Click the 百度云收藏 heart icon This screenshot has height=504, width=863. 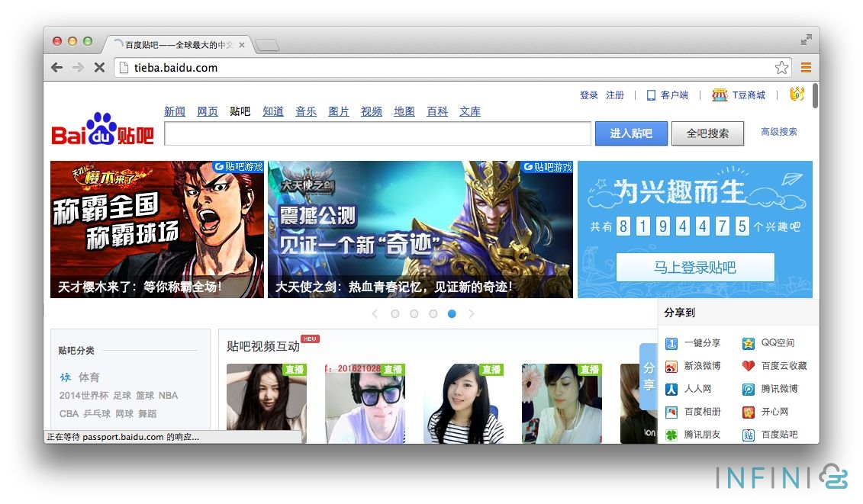[x=749, y=366]
